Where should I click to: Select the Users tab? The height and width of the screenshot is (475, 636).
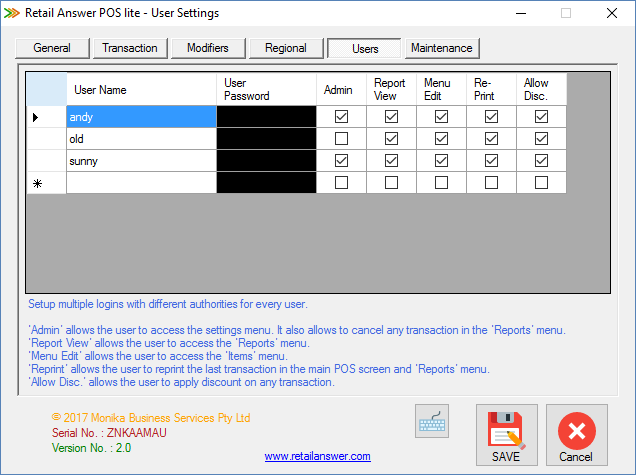click(365, 48)
